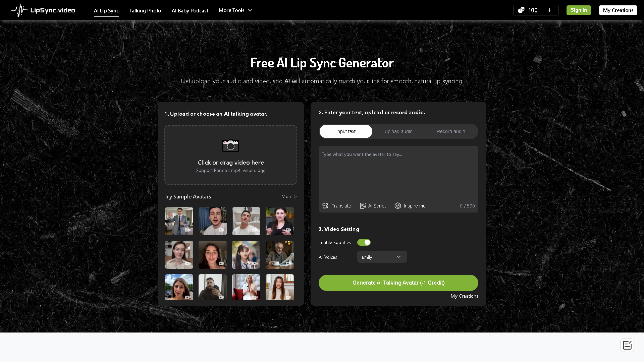Select the Record audio tab
Screen dimensions: 644x362
450,131
